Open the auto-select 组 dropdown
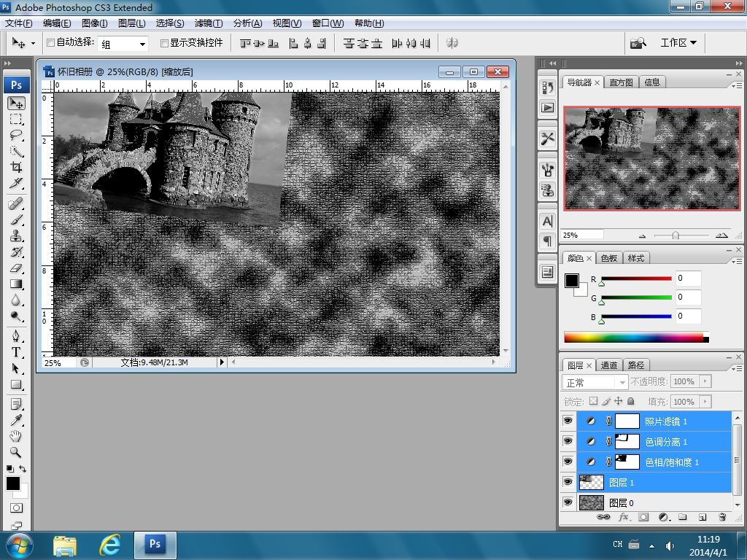 tap(123, 44)
